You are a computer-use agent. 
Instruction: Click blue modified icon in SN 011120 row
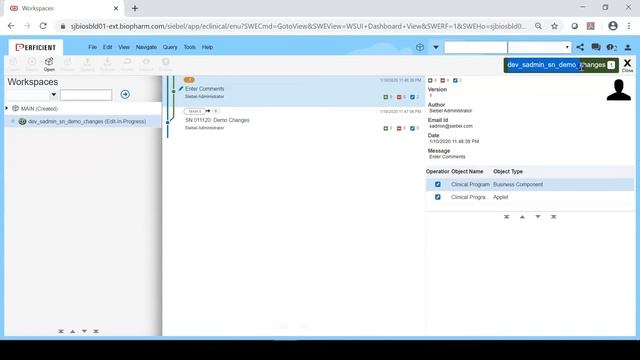(x=413, y=129)
